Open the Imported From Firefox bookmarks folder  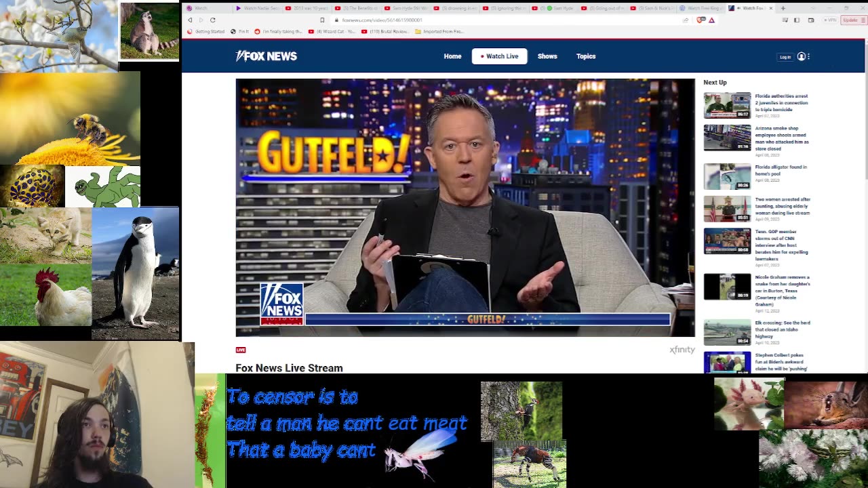pyautogui.click(x=439, y=31)
